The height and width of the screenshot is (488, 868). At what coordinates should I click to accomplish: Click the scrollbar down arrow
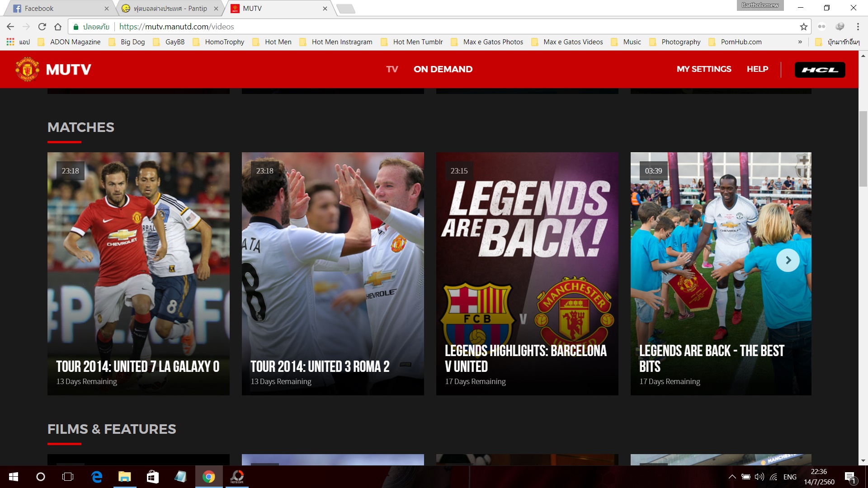point(863,460)
